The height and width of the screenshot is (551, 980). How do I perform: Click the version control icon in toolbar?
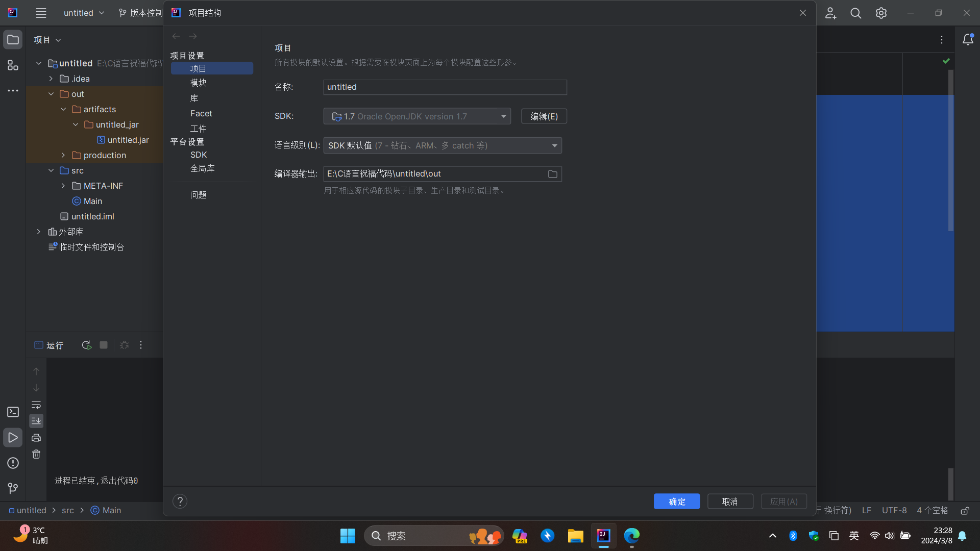122,13
